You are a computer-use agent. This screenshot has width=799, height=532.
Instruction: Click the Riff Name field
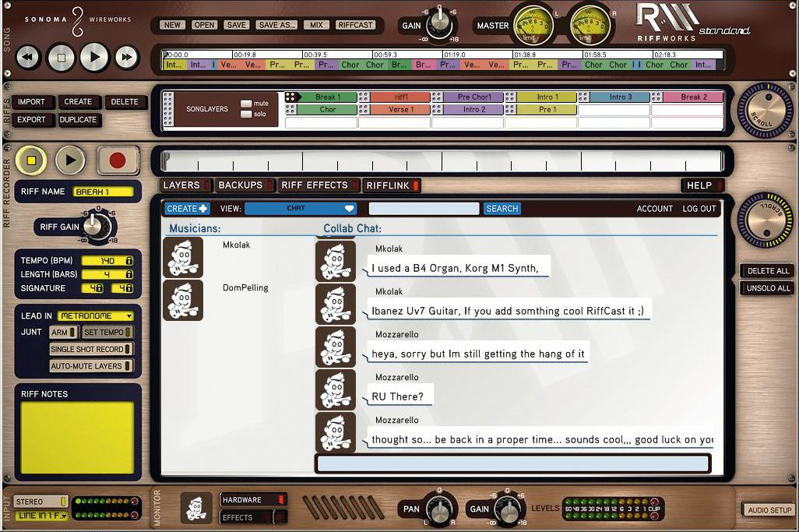click(104, 192)
